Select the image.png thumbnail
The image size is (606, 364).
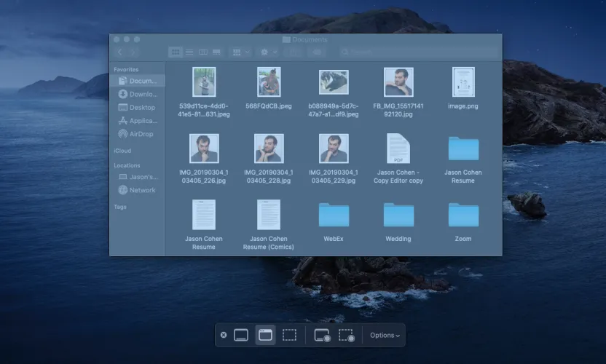coord(463,82)
